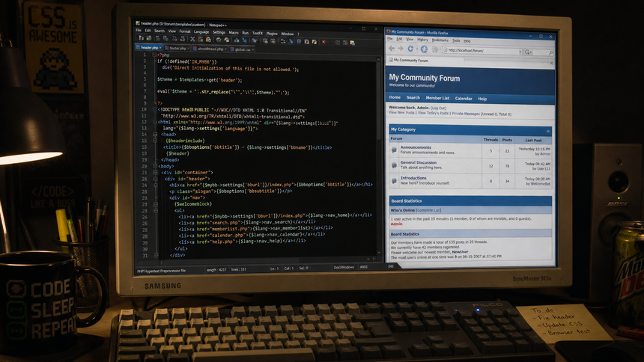This screenshot has width=644, height=362.
Task: Go back with Firefox Back arrow
Action: tap(392, 48)
